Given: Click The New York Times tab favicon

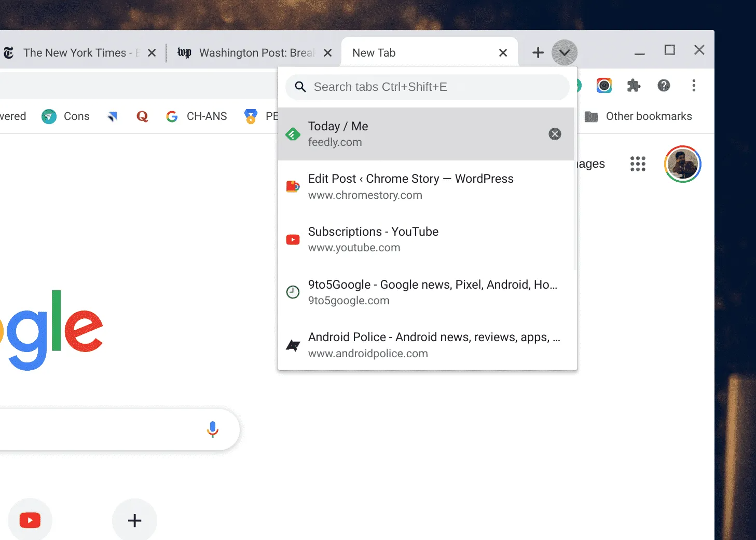Looking at the screenshot, I should [x=8, y=53].
